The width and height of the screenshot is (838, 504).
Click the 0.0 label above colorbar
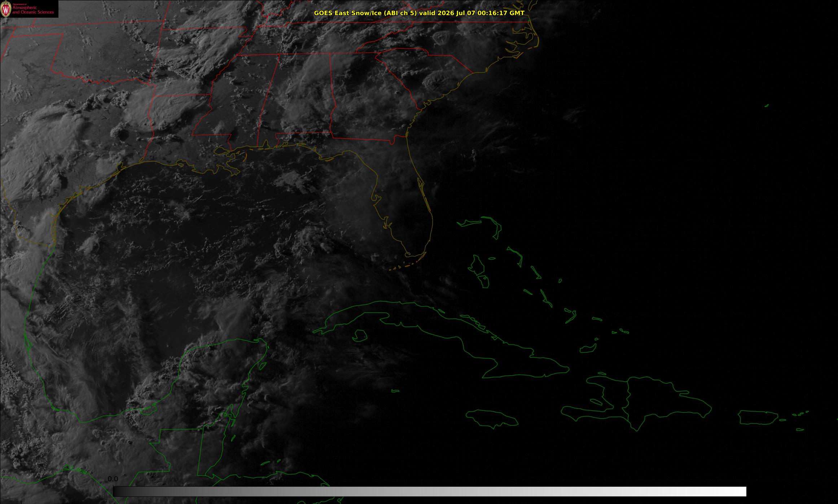[113, 479]
